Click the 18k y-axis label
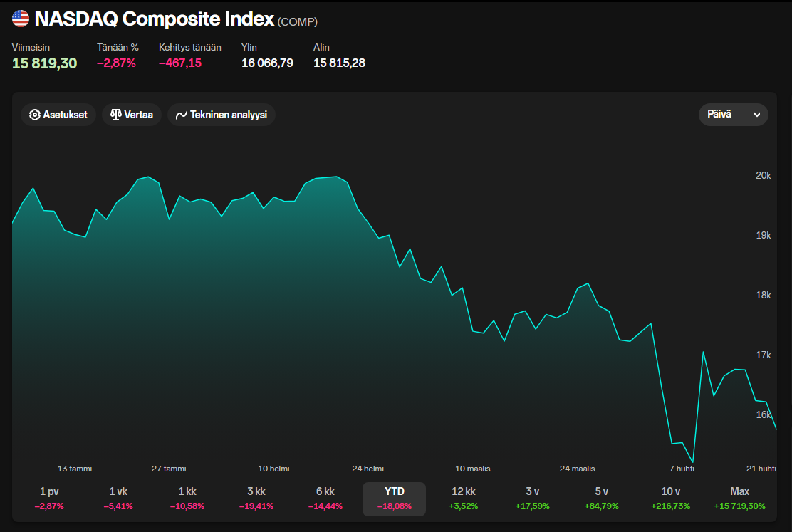The image size is (792, 532). (764, 295)
